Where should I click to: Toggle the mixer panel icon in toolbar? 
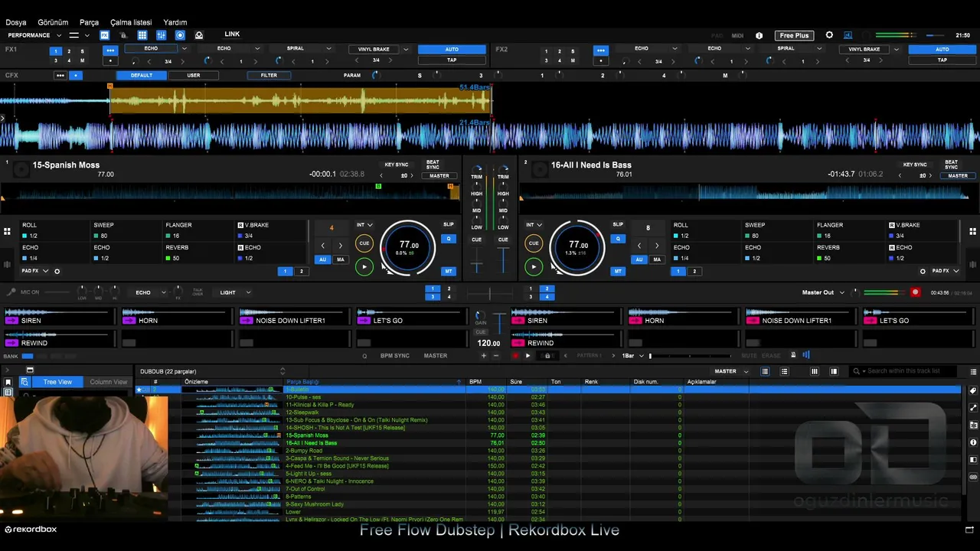click(x=162, y=35)
